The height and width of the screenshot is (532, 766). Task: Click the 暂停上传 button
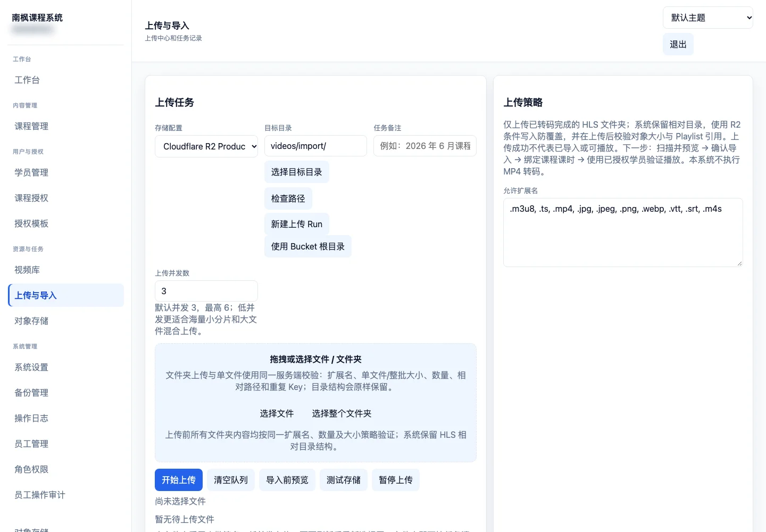[396, 480]
